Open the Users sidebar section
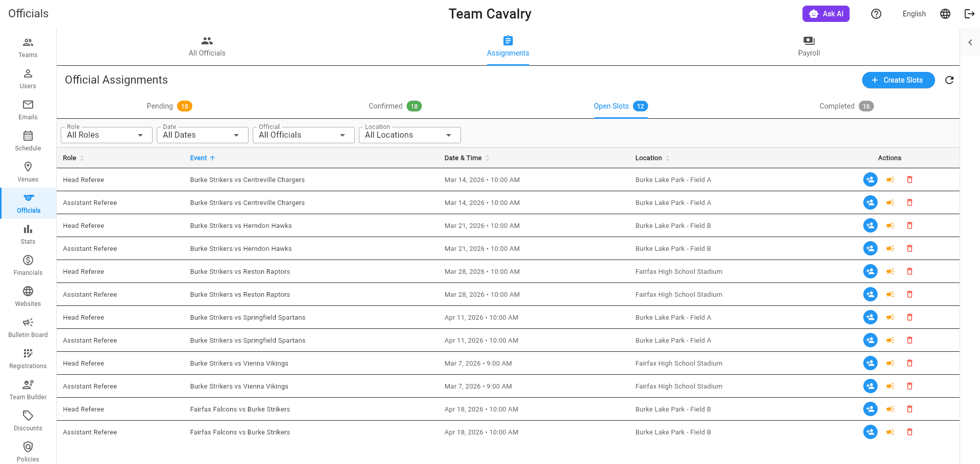 (x=28, y=79)
